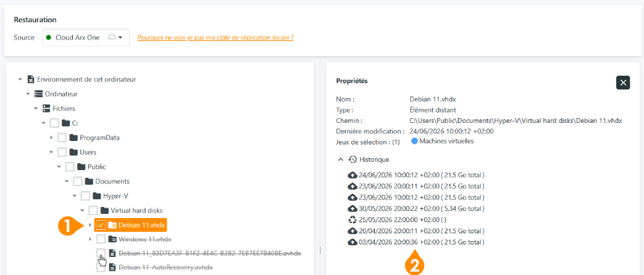Screen dimensions: 644x275
Task: Open the Source dropdown Cloud Arx One
Action: point(86,37)
